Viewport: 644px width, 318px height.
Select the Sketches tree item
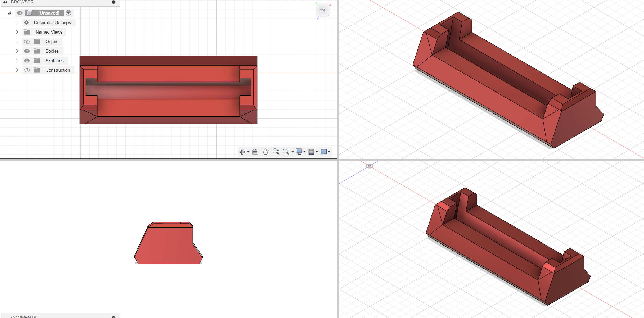(x=55, y=61)
